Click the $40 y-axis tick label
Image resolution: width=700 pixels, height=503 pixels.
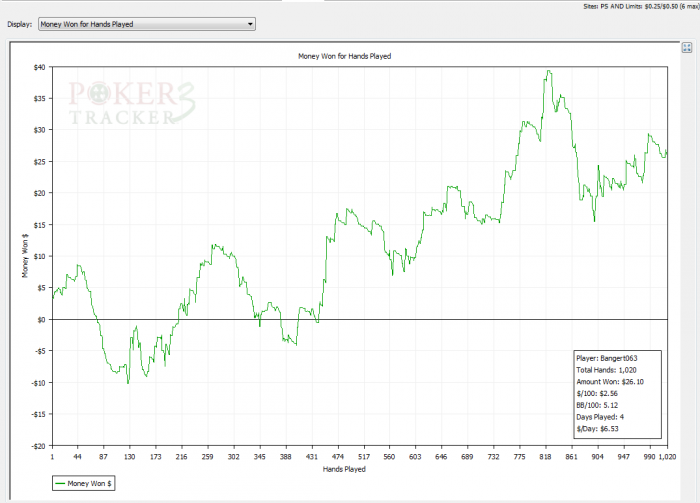click(x=39, y=67)
